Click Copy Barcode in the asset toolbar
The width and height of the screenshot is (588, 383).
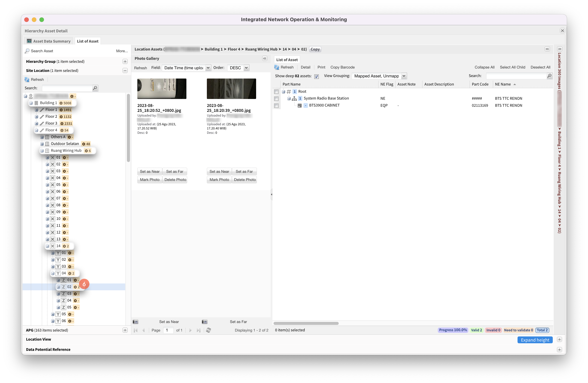point(342,67)
